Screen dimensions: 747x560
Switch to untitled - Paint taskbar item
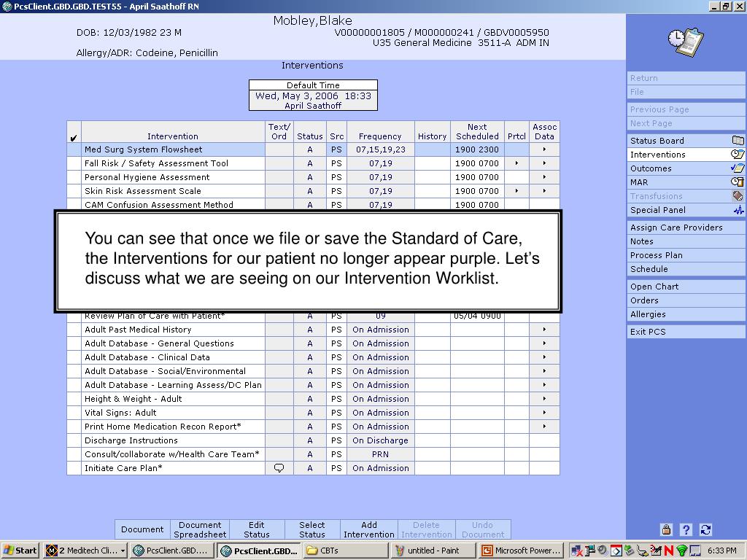click(x=433, y=551)
